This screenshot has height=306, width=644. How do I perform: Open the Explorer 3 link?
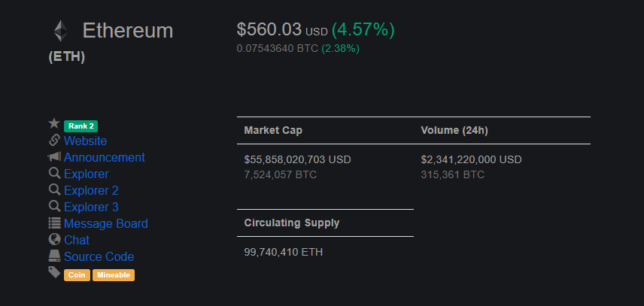coord(91,208)
